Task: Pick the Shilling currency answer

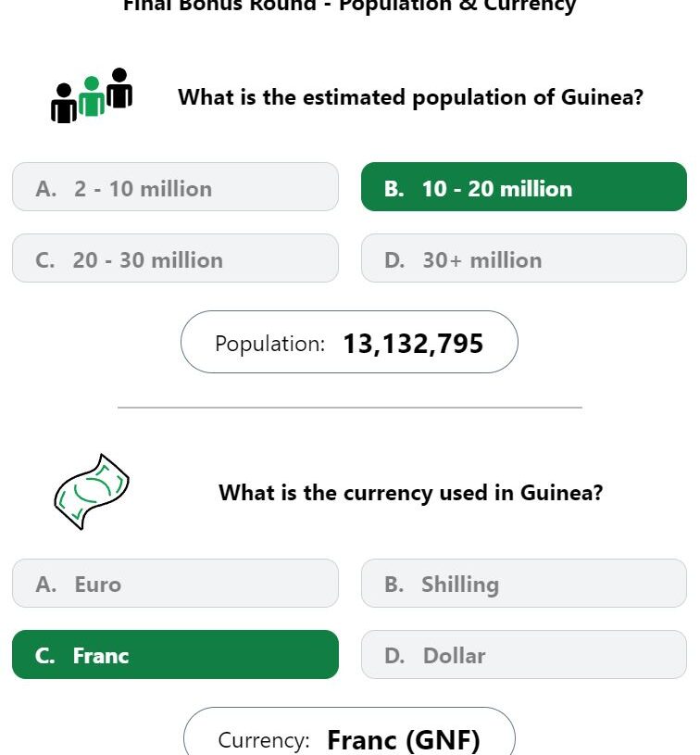Action: 524,583
